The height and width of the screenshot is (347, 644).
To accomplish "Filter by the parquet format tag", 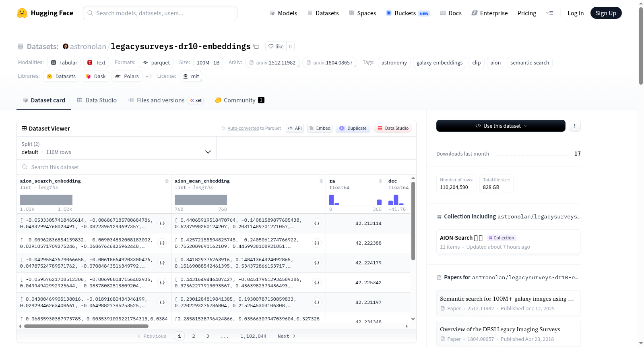I will click(156, 62).
